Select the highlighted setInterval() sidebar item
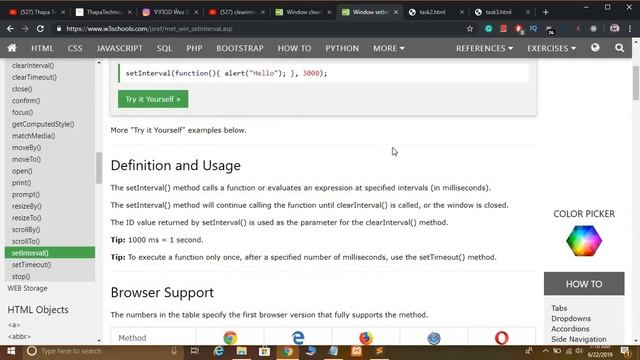This screenshot has height=360, width=640. click(x=50, y=253)
